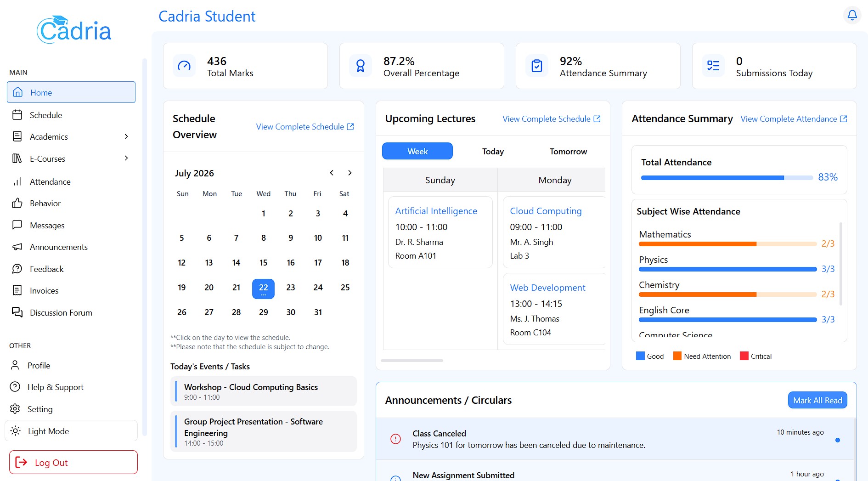Click the Total Attendance 83% progress bar

[727, 177]
